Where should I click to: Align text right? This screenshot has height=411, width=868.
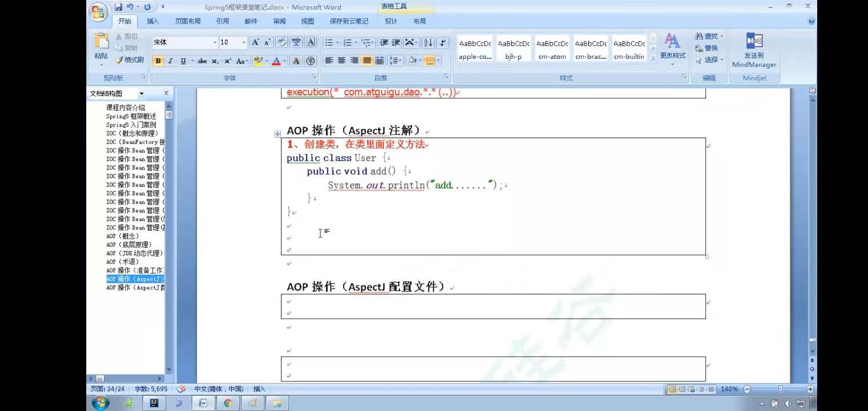[x=354, y=61]
